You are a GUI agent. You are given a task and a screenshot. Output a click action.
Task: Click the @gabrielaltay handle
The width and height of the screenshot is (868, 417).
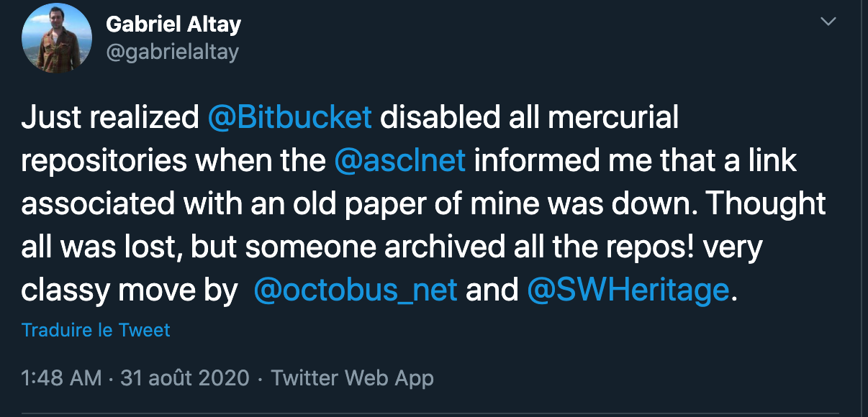(171, 52)
